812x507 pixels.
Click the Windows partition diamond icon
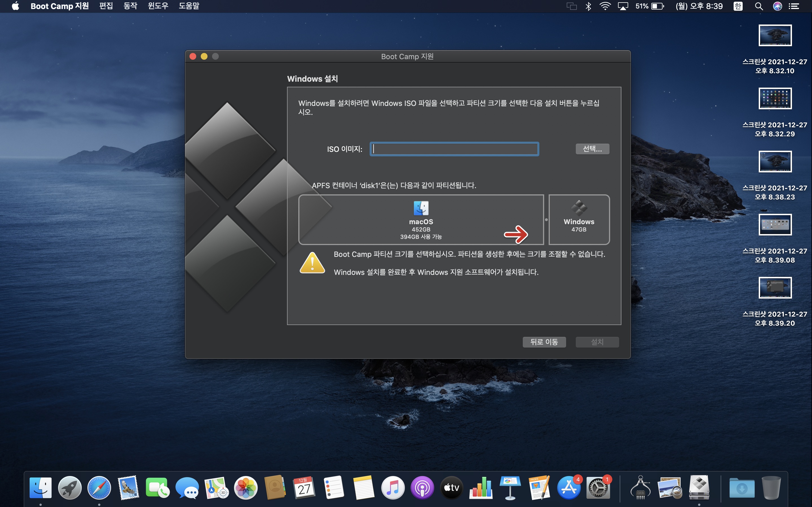click(x=579, y=208)
